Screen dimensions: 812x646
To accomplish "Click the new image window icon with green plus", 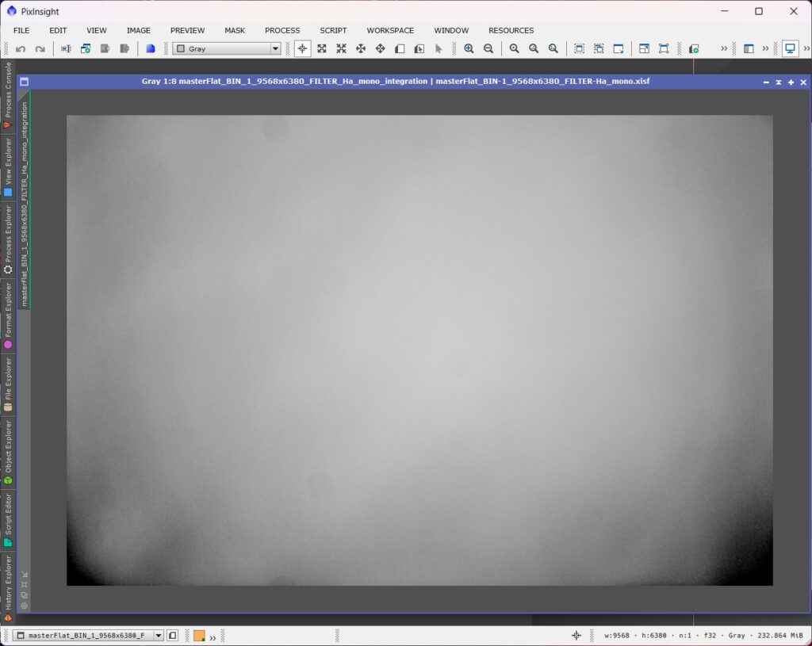I will [x=86, y=48].
